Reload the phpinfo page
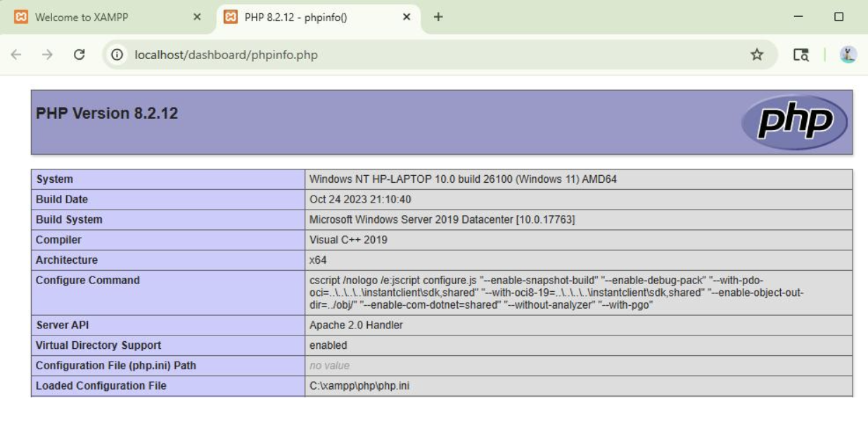 click(79, 55)
